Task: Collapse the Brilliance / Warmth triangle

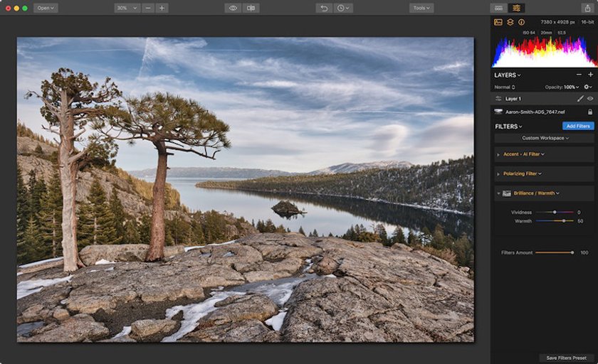Action: pos(498,193)
